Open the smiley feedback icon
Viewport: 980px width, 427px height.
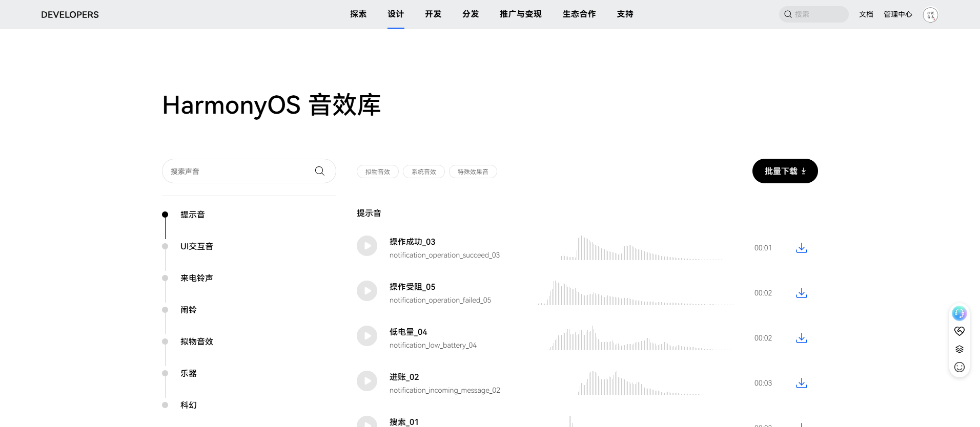pos(959,367)
